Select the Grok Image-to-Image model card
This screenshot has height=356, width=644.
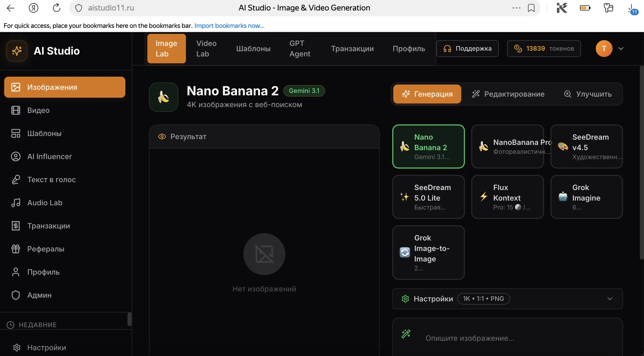click(x=428, y=253)
